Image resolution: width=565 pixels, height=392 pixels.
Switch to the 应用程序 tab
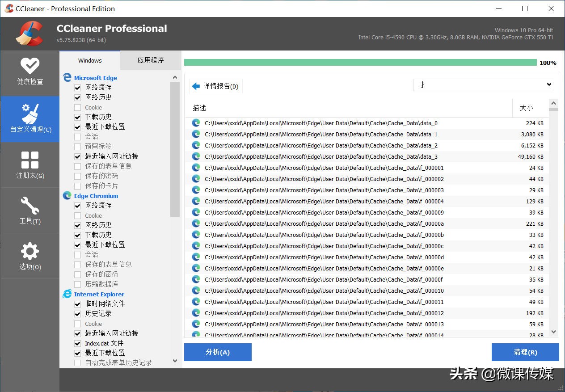pyautogui.click(x=150, y=60)
